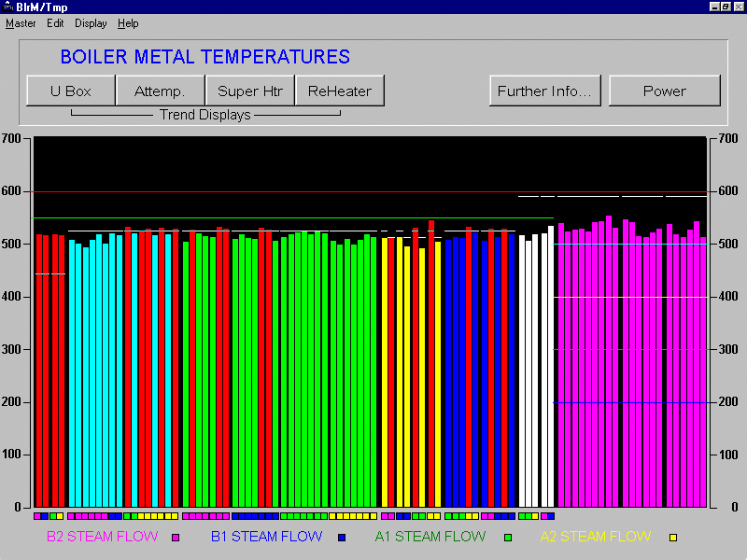Viewport: 747px width, 560px height.
Task: Restore down the BlrM/Tmp window
Action: point(726,7)
